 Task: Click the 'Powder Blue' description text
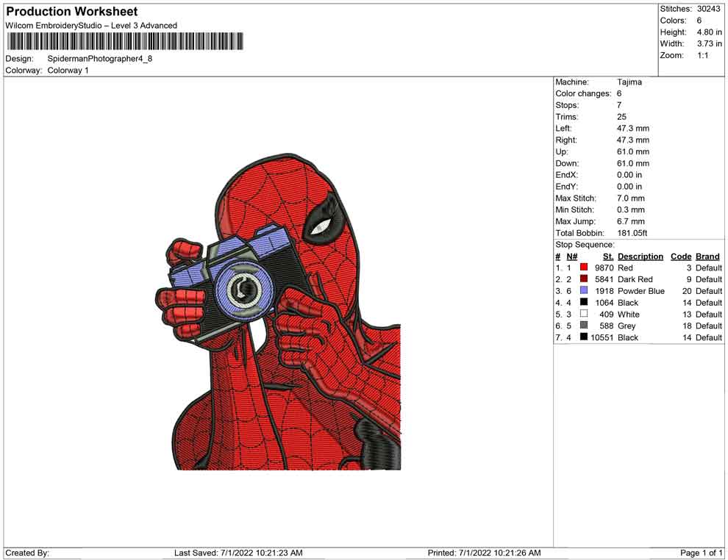click(x=640, y=291)
